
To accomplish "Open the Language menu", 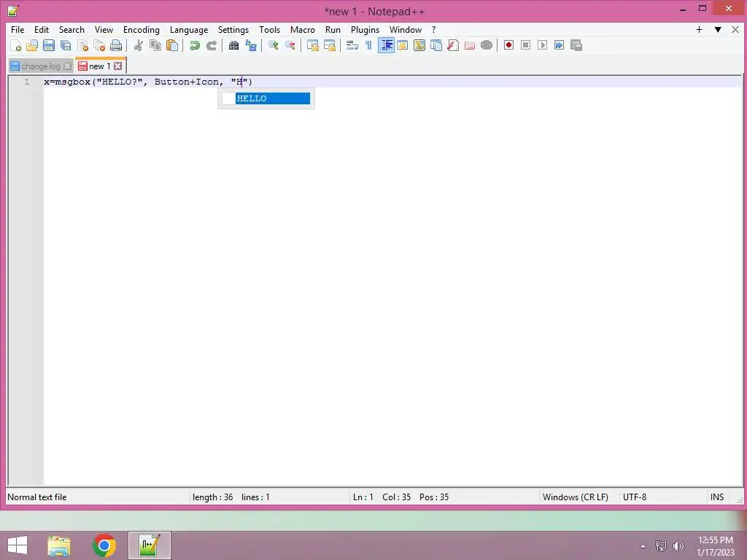I will click(189, 29).
